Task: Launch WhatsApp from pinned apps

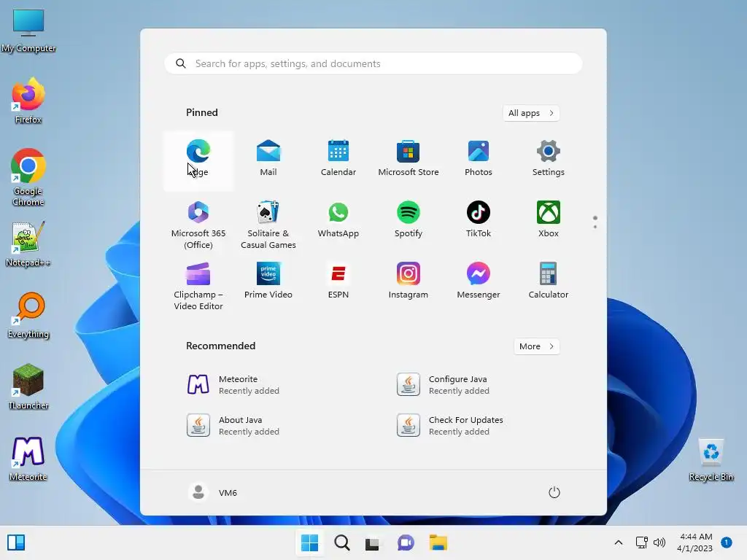Action: pyautogui.click(x=338, y=222)
